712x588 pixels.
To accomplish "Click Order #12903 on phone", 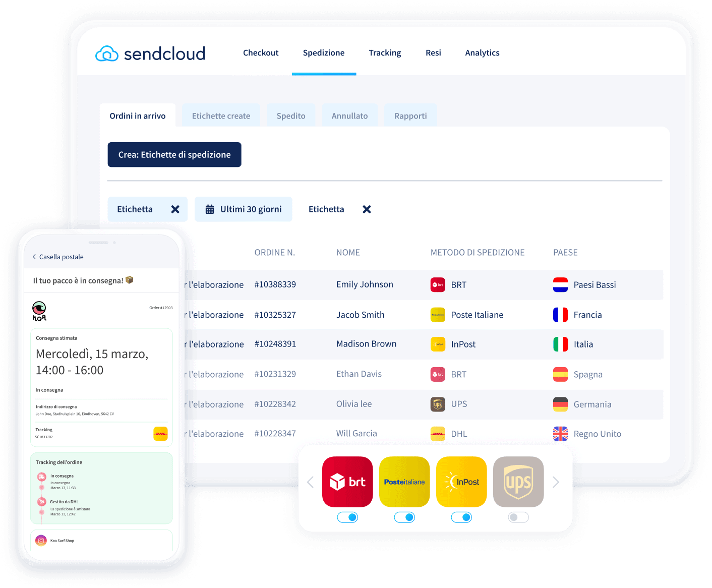I will click(161, 308).
